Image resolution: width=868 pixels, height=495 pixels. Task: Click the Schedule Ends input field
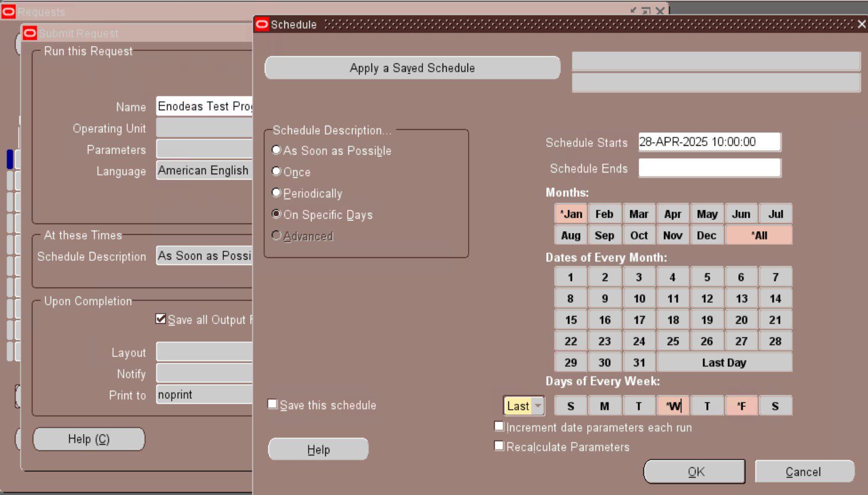(709, 168)
